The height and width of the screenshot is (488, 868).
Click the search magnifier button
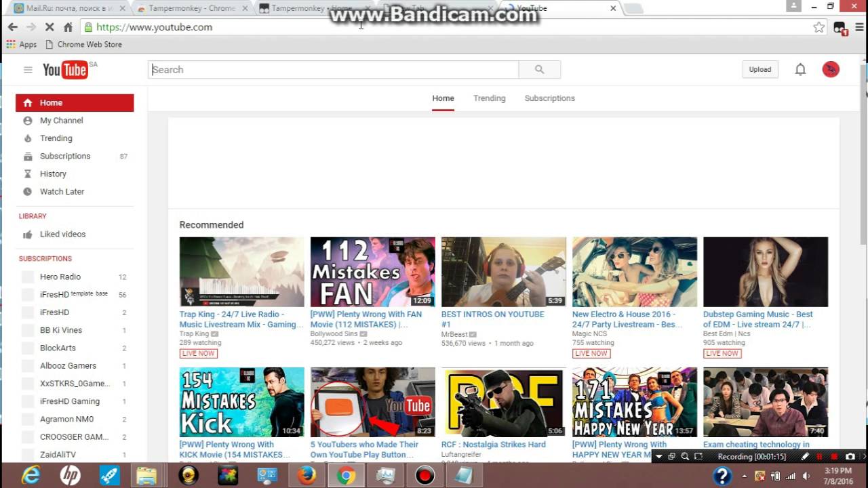[539, 69]
